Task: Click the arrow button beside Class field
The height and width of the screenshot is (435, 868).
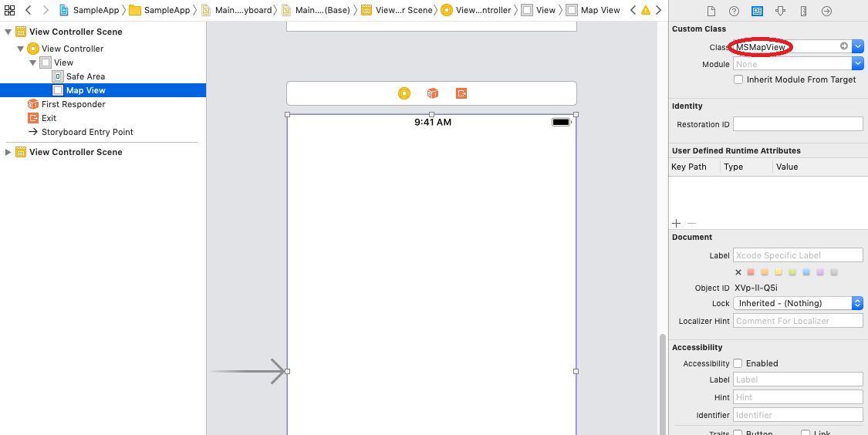Action: click(843, 46)
